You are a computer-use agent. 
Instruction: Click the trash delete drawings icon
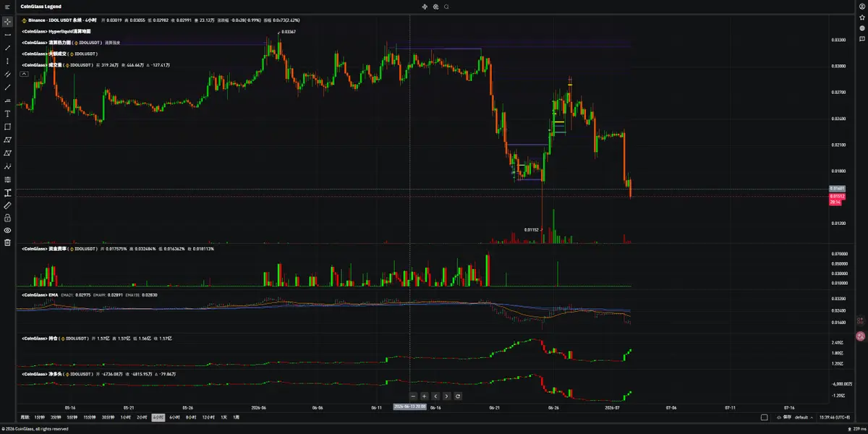point(7,242)
